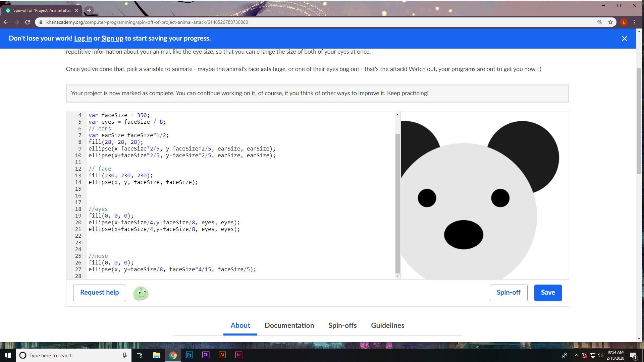The width and height of the screenshot is (644, 362).
Task: Click the Chrome zoom magnifier icon
Action: (599, 22)
